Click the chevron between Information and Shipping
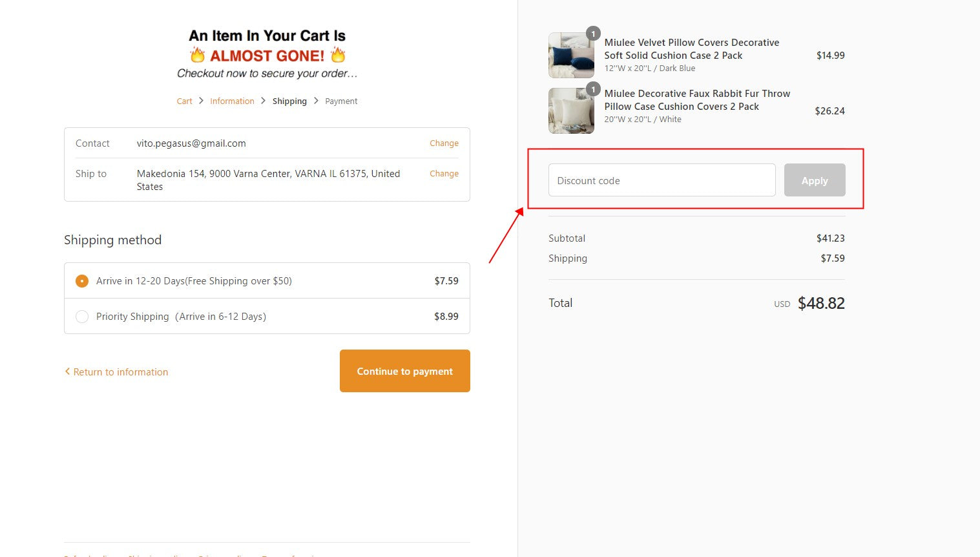 click(x=264, y=101)
